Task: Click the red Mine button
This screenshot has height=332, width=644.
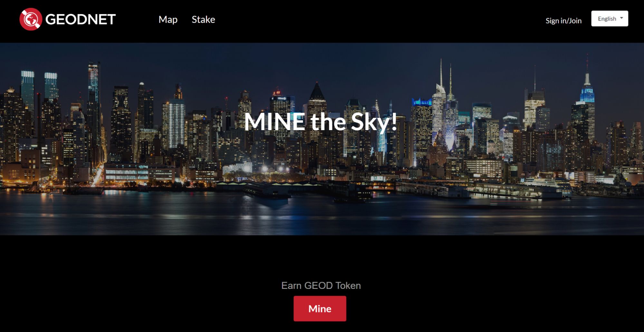Action: click(320, 308)
